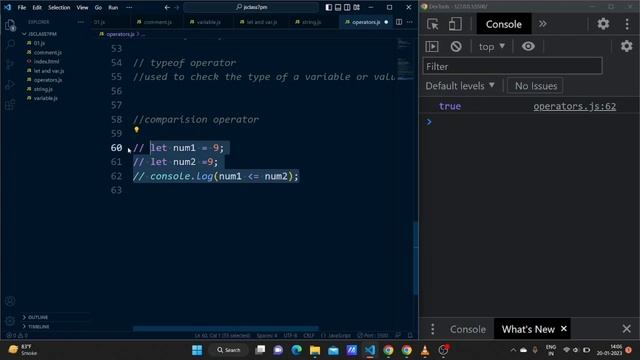Image resolution: width=640 pixels, height=360 pixels.
Task: Toggle the console sidebar panel
Action: point(432,47)
